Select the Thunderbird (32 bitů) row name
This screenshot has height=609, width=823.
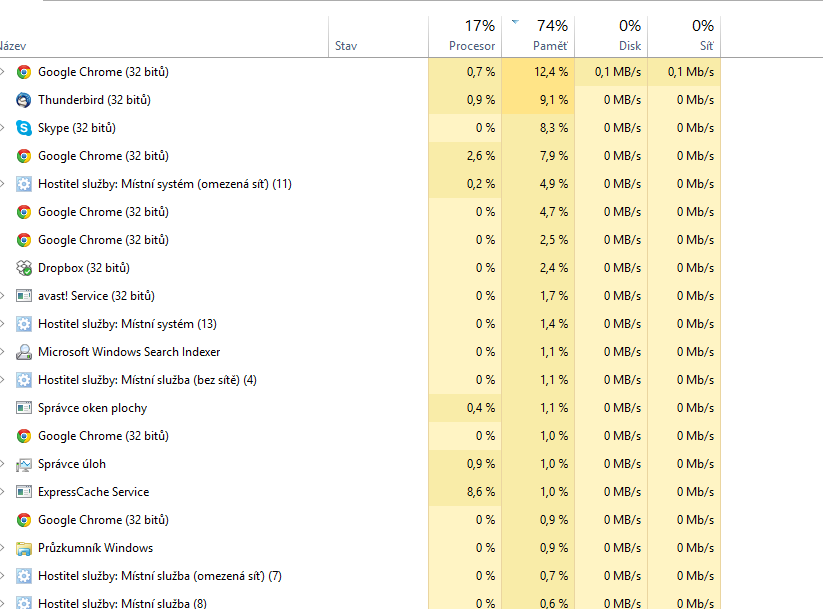(x=94, y=100)
